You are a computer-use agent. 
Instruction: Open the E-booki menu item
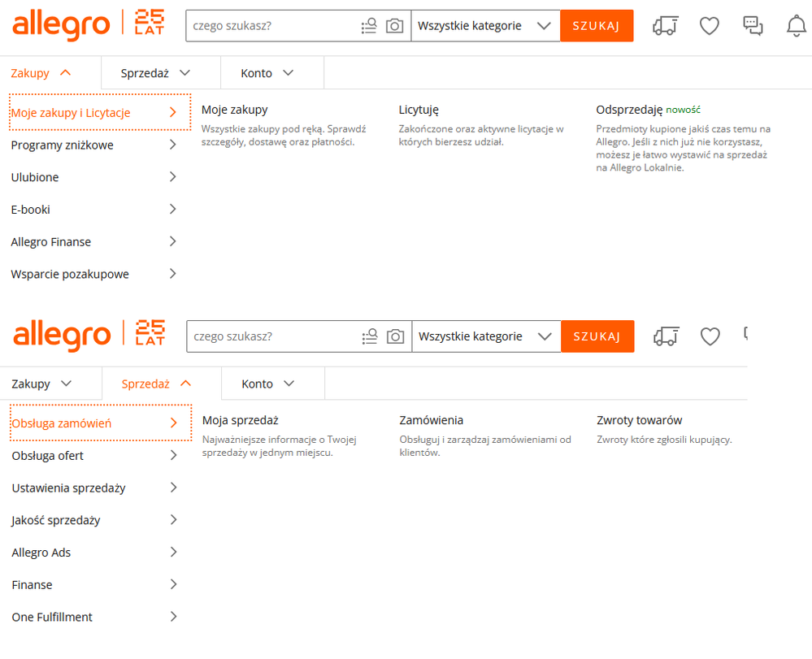click(x=94, y=210)
